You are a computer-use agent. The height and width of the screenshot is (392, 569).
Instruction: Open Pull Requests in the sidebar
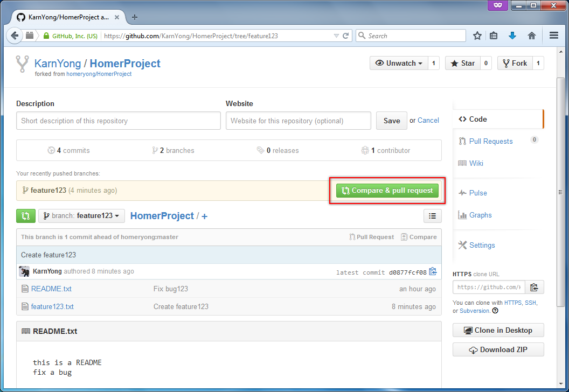click(490, 141)
